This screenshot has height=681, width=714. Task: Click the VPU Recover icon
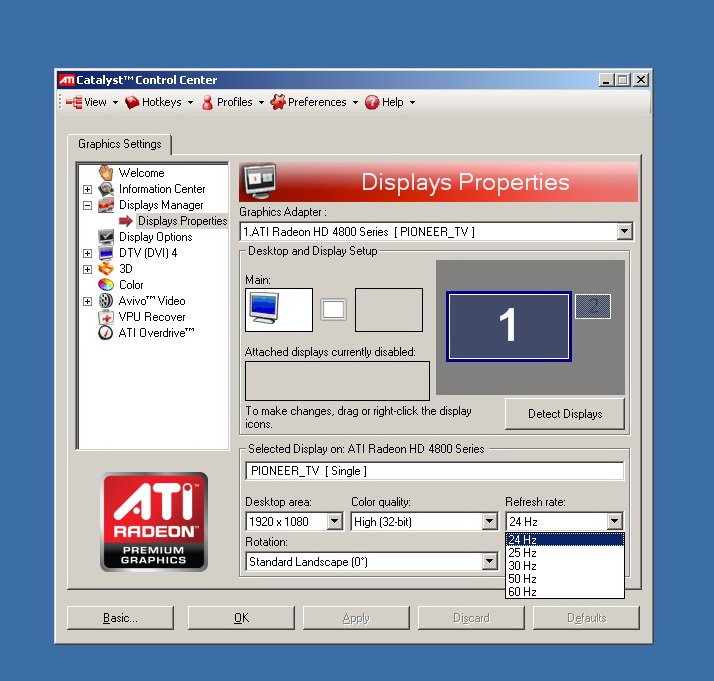point(106,317)
